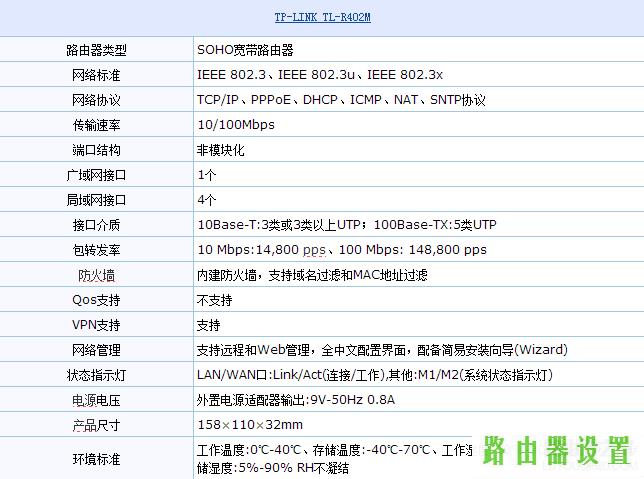This screenshot has width=644, height=479.
Task: Select the 10/100Mbps value
Action: click(236, 125)
